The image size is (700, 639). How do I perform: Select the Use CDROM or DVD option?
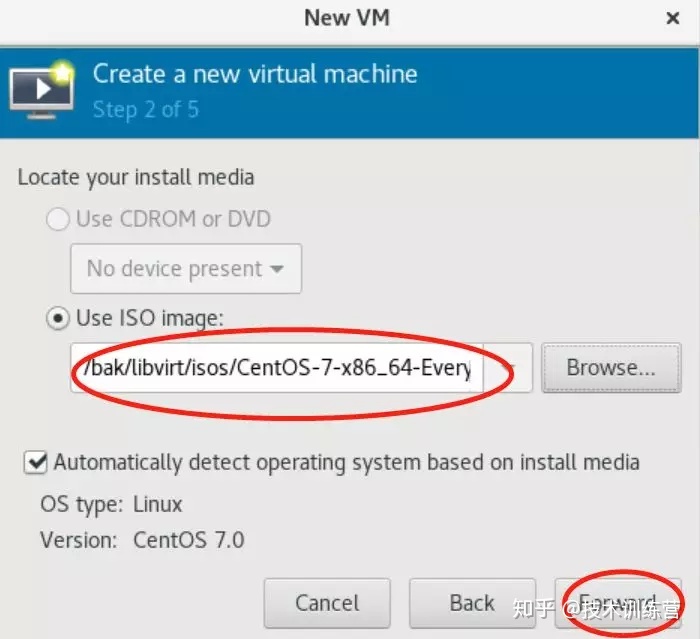(x=58, y=219)
